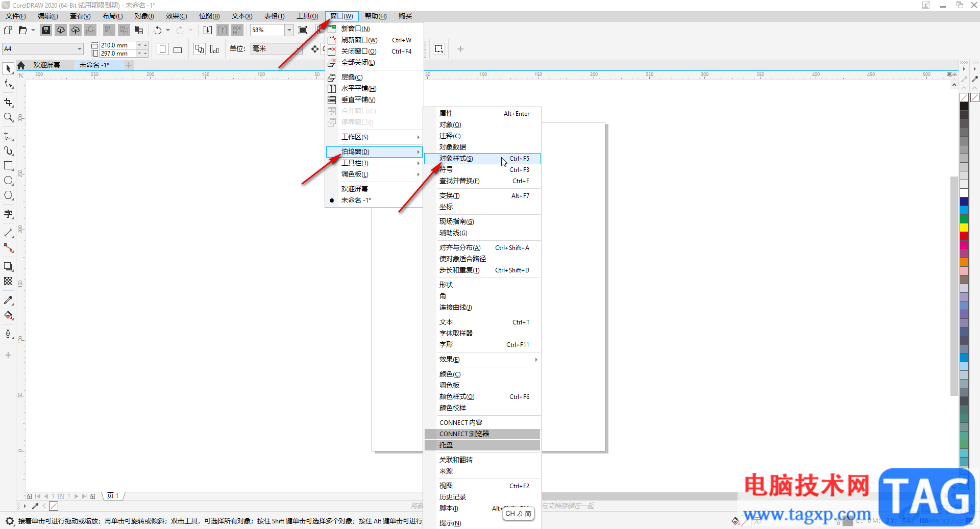Select the Text tool
Image resolution: width=980 pixels, height=529 pixels.
[x=8, y=214]
